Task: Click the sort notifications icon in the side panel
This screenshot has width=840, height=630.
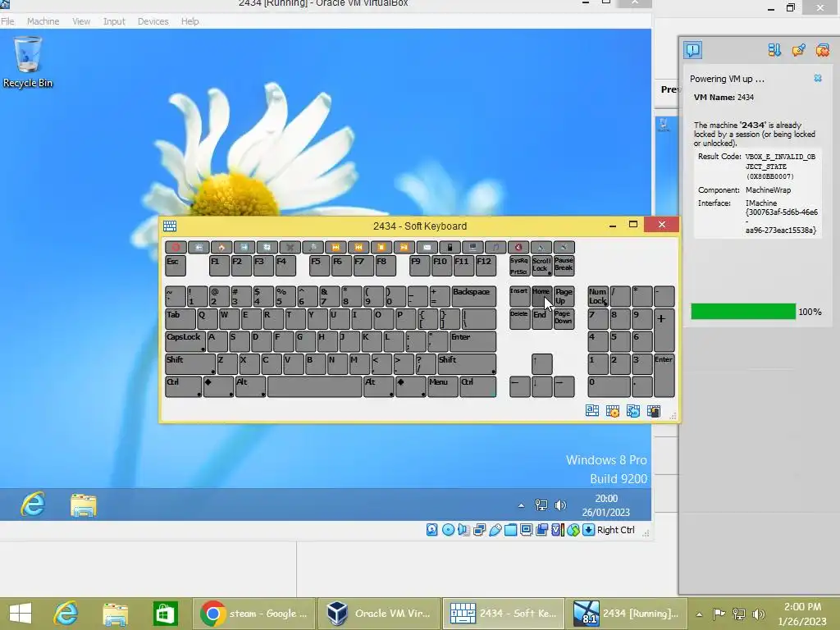Action: (x=774, y=50)
